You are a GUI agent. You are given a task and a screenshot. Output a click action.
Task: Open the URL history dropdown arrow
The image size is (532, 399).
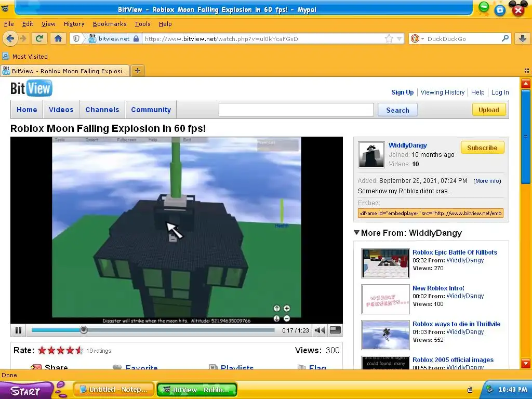400,38
